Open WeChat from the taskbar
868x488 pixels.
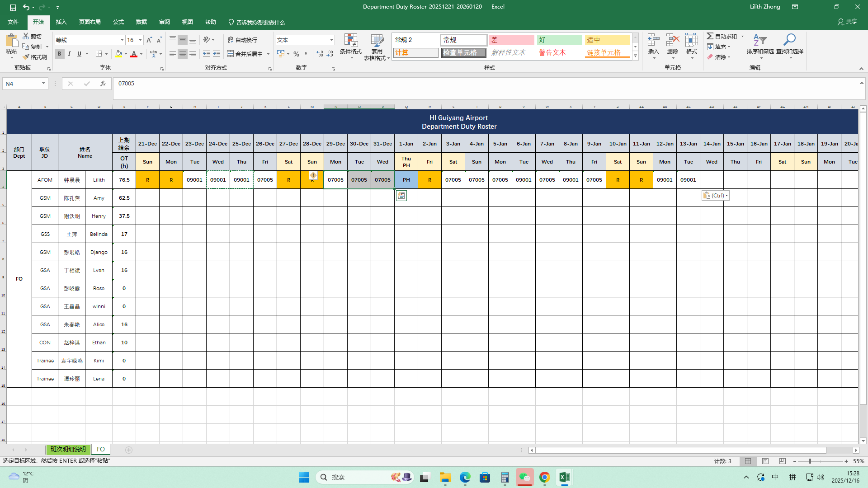pyautogui.click(x=524, y=477)
